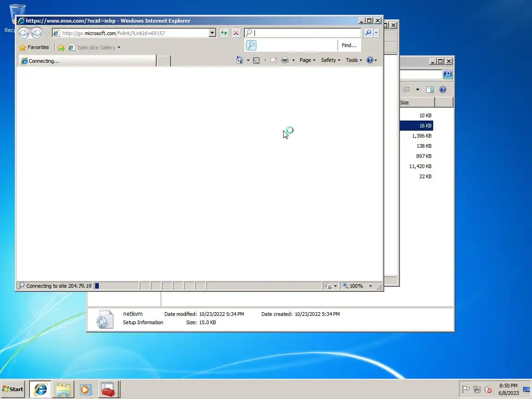This screenshot has width=532, height=399.
Task: Stop loading with the red X icon
Action: (236, 33)
